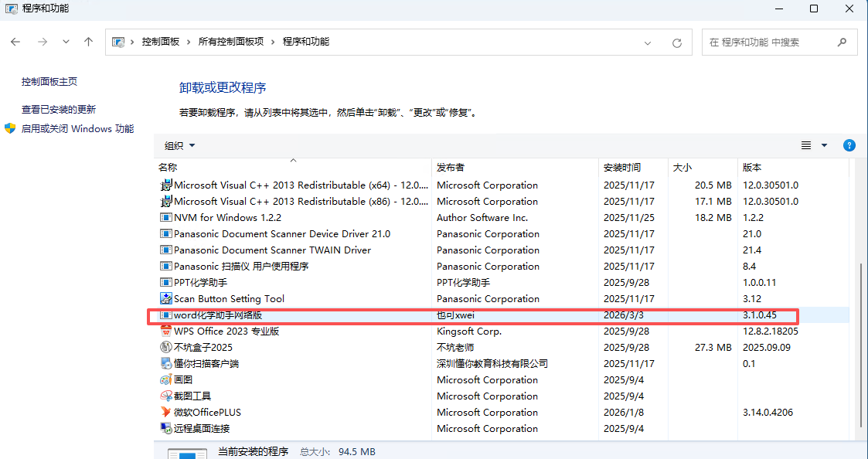Click the blue help question mark icon
Viewport: 868px width, 459px height.
click(849, 145)
